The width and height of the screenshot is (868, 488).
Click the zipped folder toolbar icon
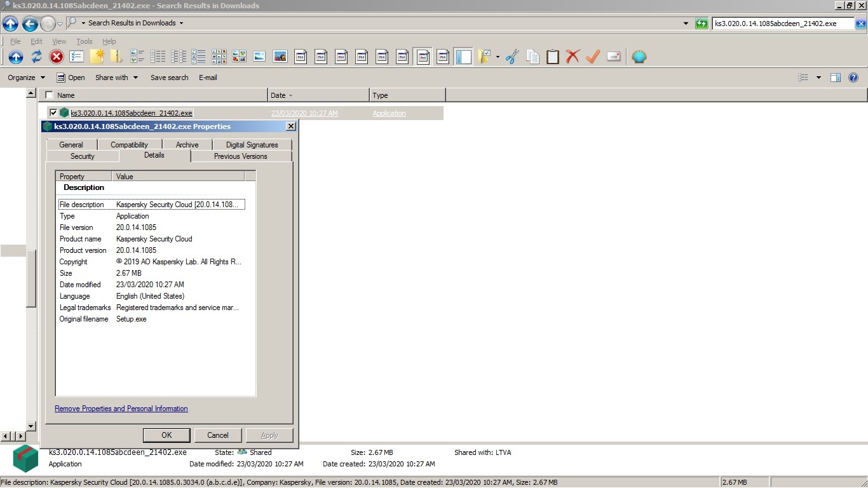tap(116, 57)
